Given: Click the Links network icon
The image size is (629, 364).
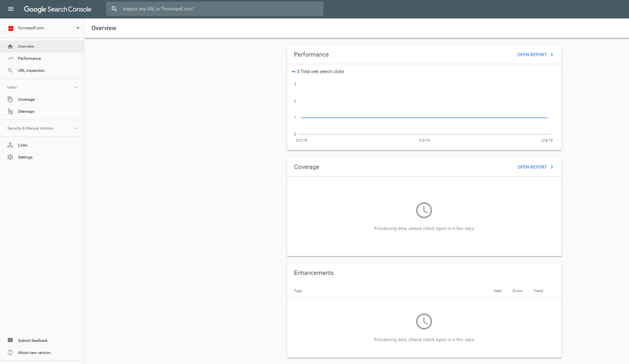Looking at the screenshot, I should 10,145.
